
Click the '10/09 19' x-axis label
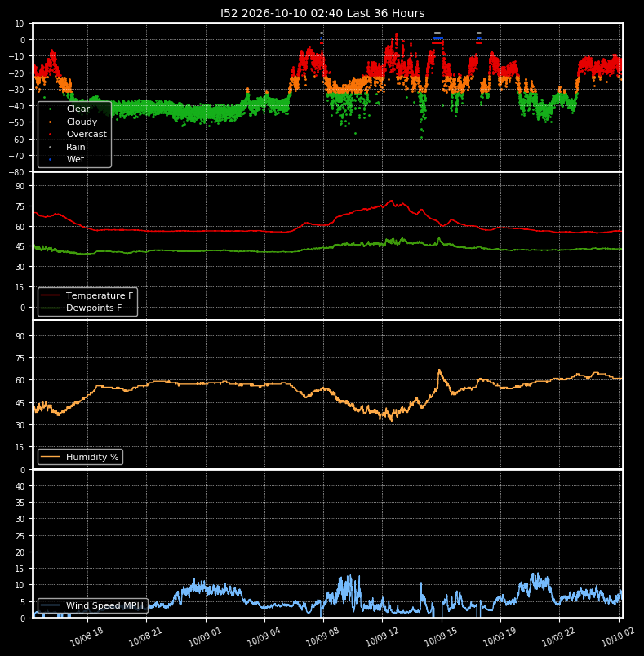pos(500,636)
